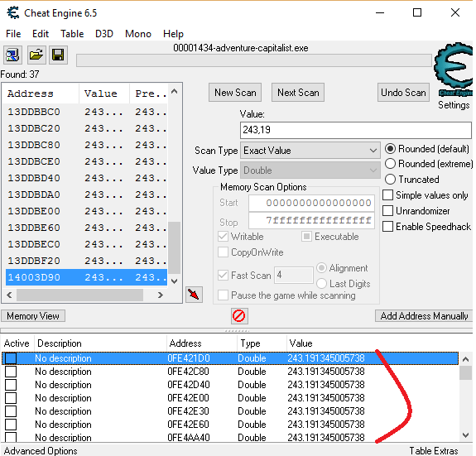476x456 pixels.
Task: Click the Value input field
Action: [355, 130]
